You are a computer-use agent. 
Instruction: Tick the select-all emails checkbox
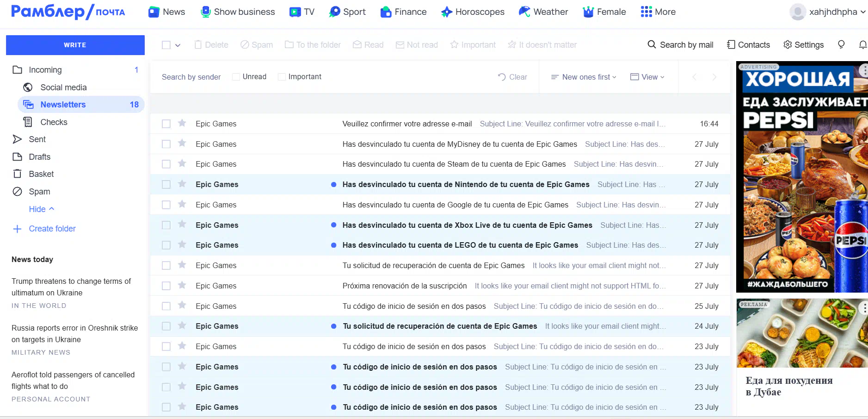[x=166, y=45]
